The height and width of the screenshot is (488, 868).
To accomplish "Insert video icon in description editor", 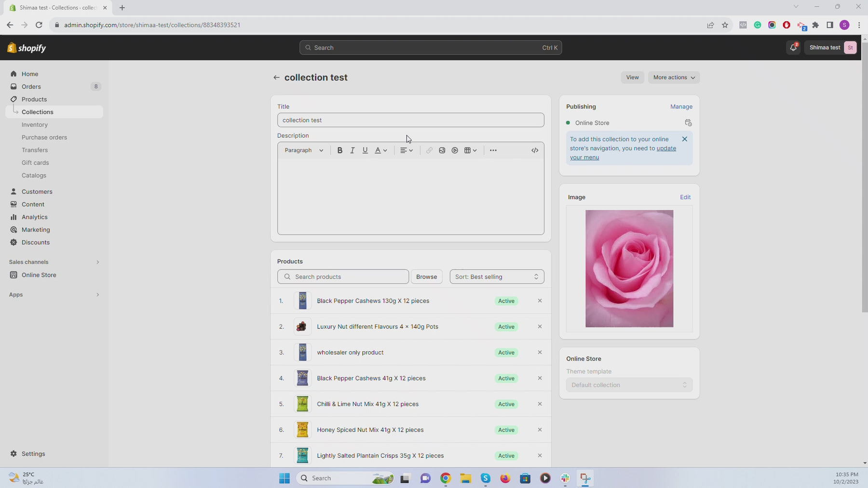I will tap(455, 150).
